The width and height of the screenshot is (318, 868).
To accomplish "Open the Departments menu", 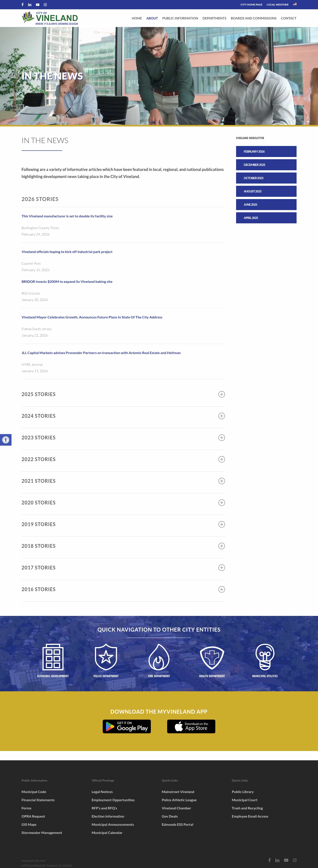I will pyautogui.click(x=214, y=18).
